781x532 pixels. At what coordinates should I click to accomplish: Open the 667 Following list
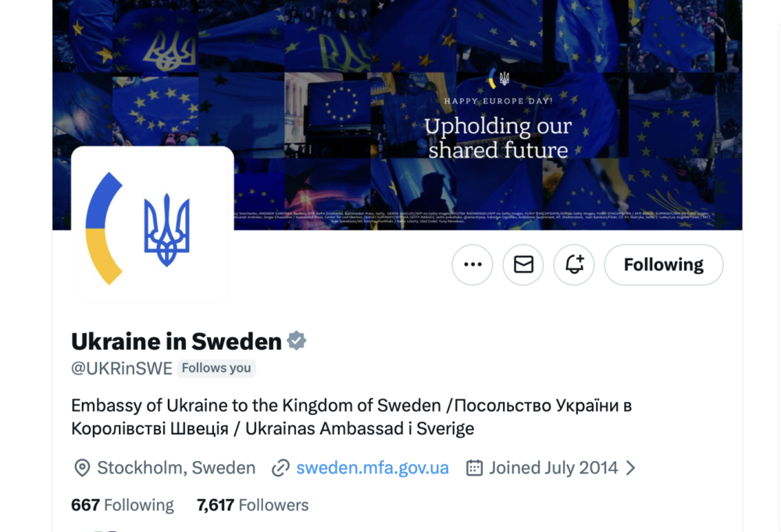click(x=123, y=505)
